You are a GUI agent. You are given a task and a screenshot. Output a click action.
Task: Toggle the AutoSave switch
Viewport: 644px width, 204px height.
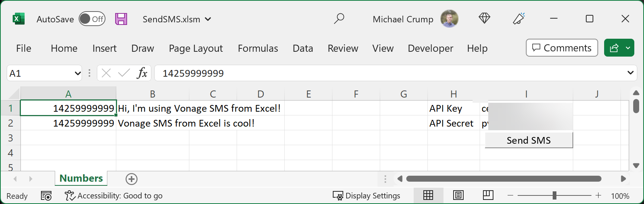pyautogui.click(x=92, y=19)
